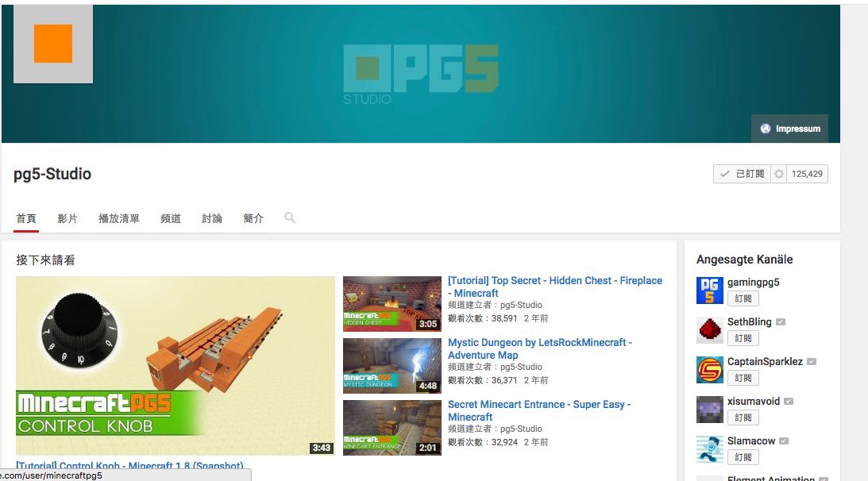Image resolution: width=868 pixels, height=481 pixels.
Task: Click the xisumavoid channel name
Action: pos(754,402)
